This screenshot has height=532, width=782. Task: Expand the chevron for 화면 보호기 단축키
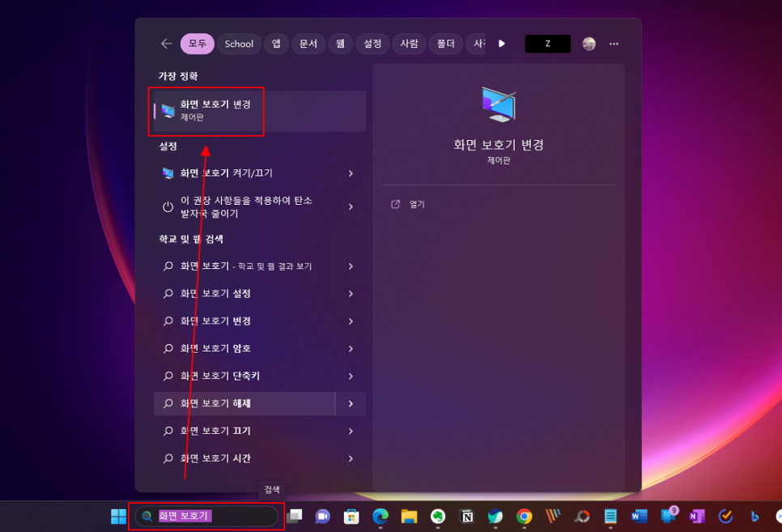pos(351,376)
